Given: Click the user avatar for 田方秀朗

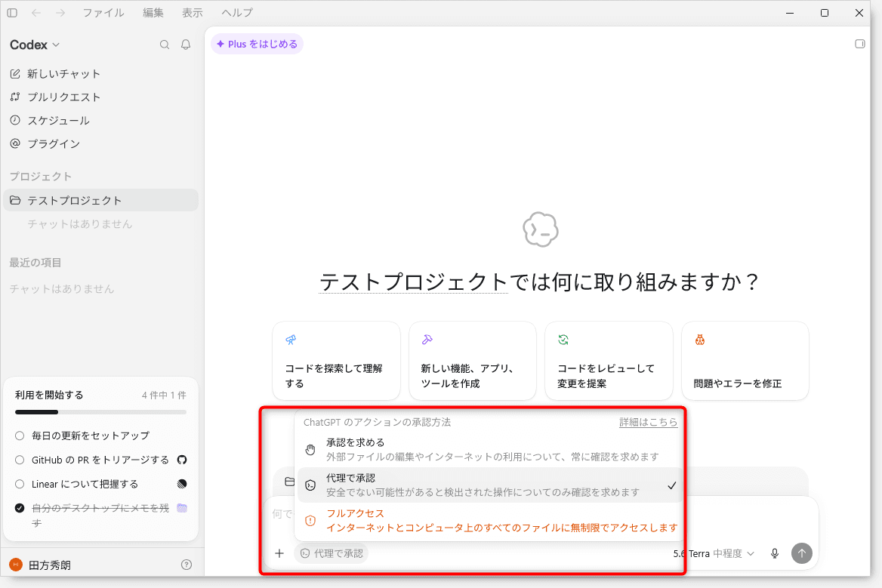Looking at the screenshot, I should tap(16, 565).
